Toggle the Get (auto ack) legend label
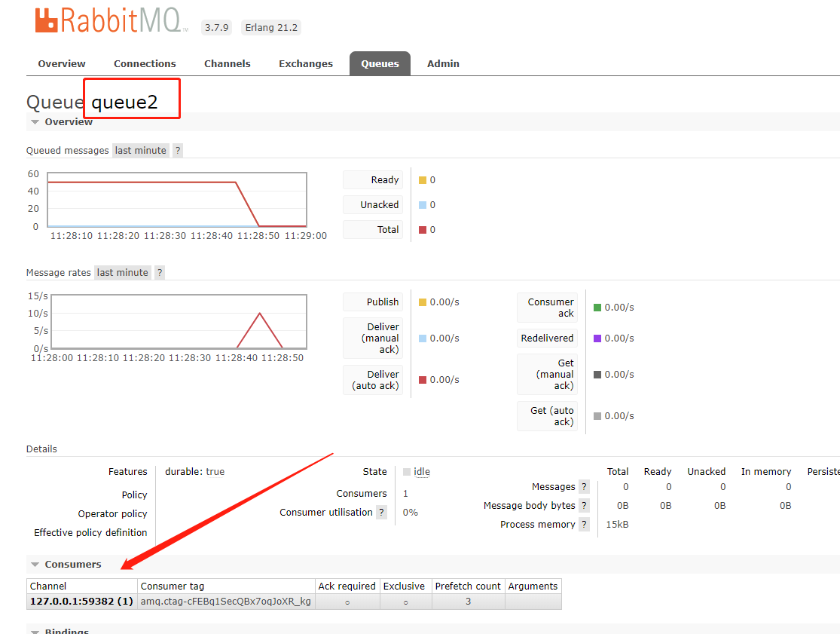This screenshot has width=840, height=634. pos(547,416)
